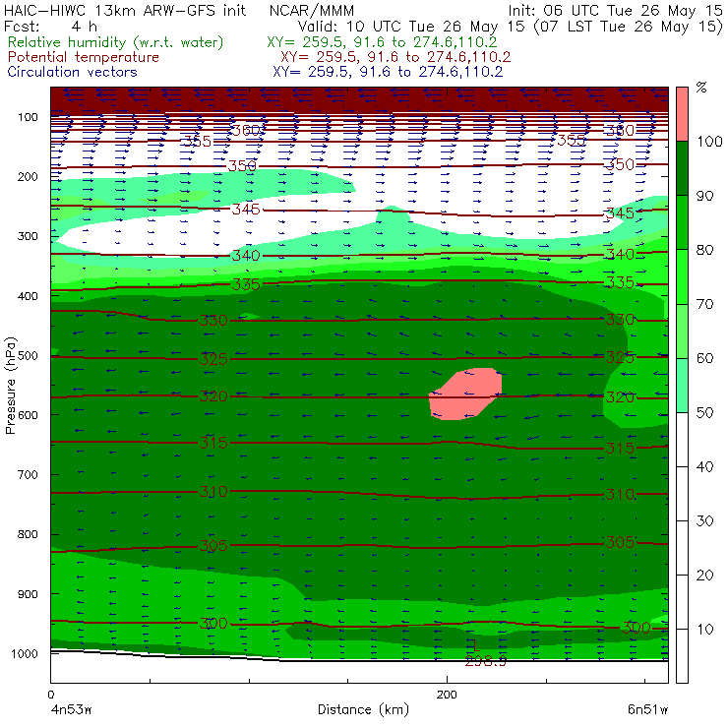Click the 'Valid: 10 UTC Tue 26 May 15' text

pos(411,27)
